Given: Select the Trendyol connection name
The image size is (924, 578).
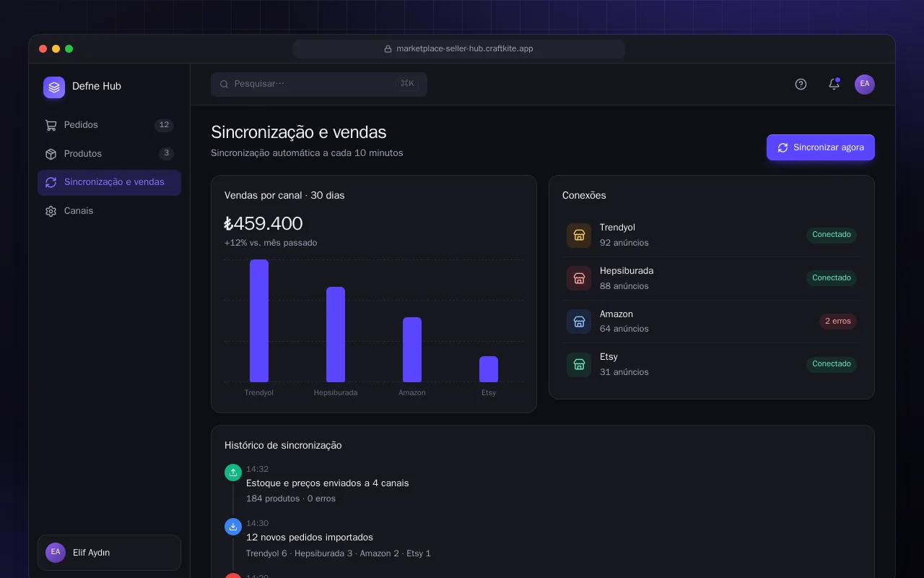Looking at the screenshot, I should tap(617, 228).
